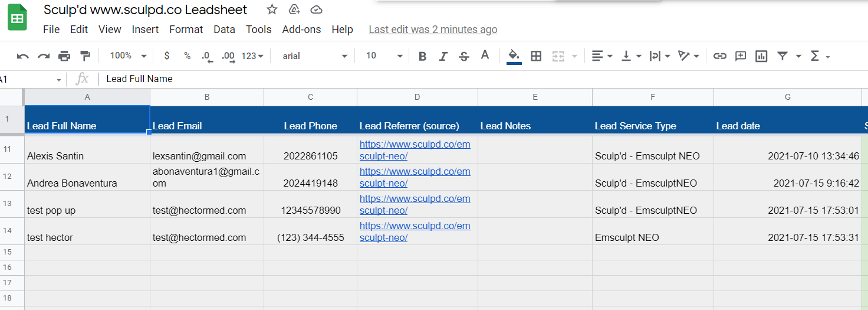Click the Insert comment icon
Viewport: 868px width, 310px height.
[x=741, y=56]
